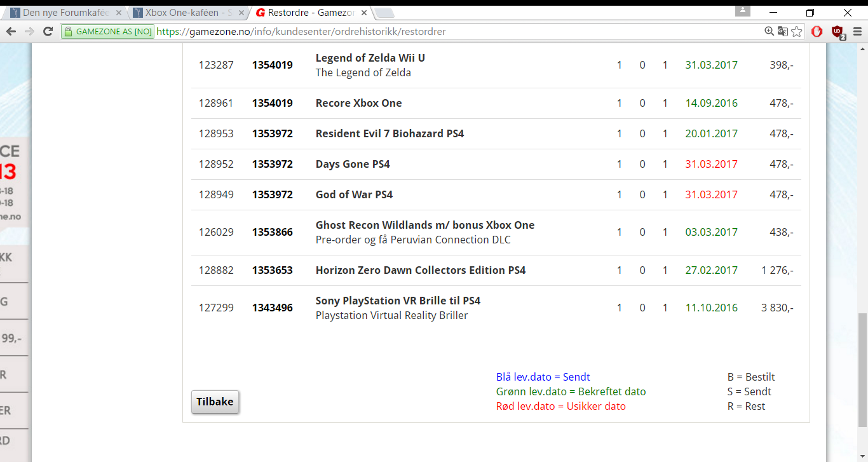Select item number 128961
The height and width of the screenshot is (462, 868).
[216, 103]
